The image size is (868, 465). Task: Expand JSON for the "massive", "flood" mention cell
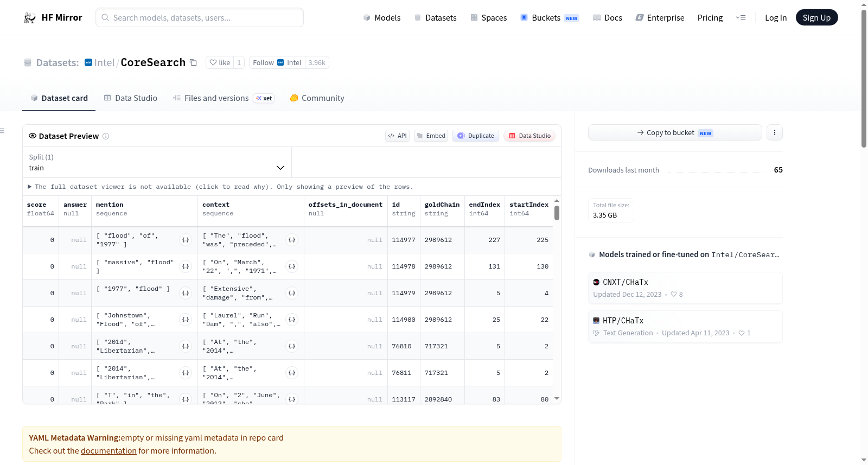pos(186,266)
